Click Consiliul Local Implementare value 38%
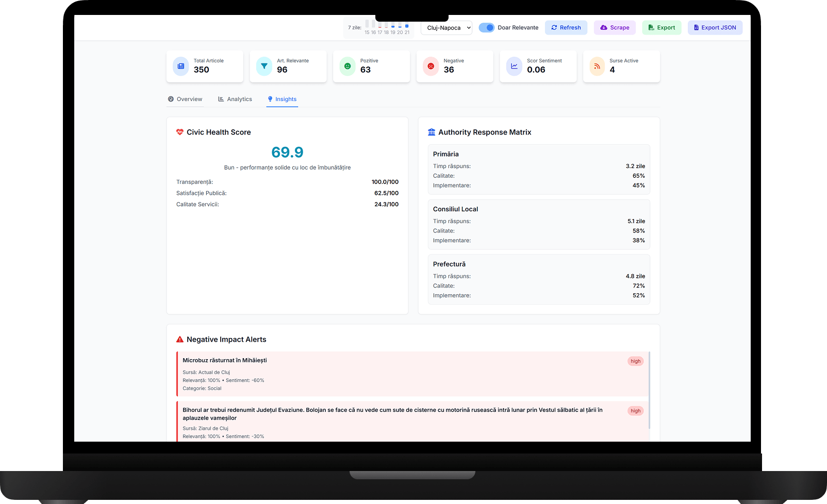This screenshot has height=504, width=827. 639,241
